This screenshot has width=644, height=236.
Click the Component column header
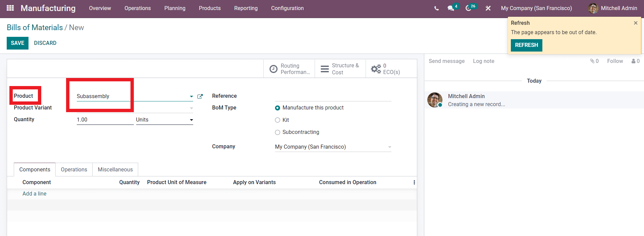click(x=37, y=182)
